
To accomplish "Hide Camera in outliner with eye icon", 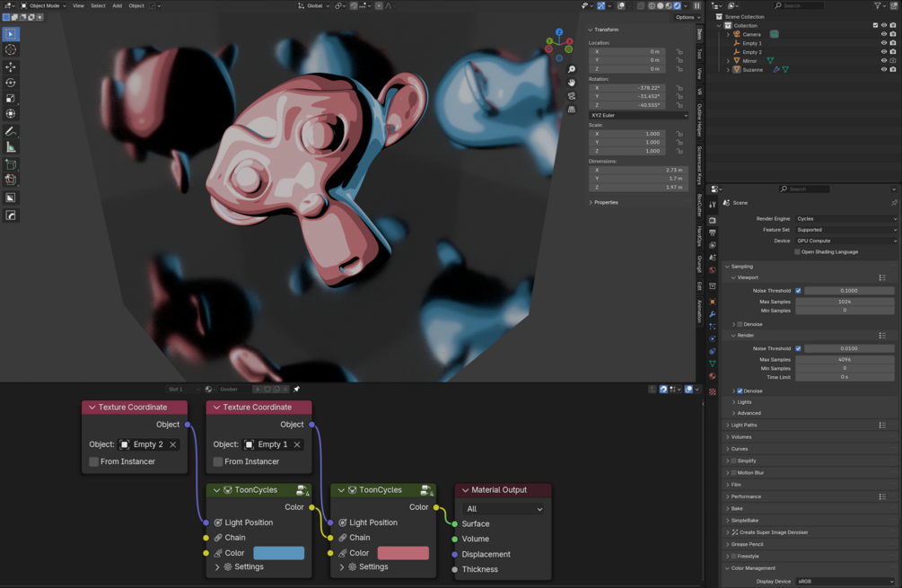I will [884, 34].
